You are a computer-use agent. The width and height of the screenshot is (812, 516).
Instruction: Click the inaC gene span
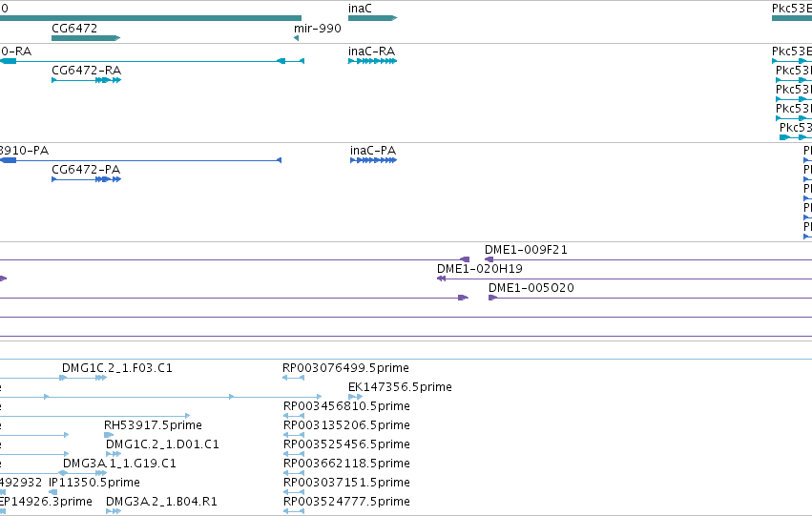point(372,18)
